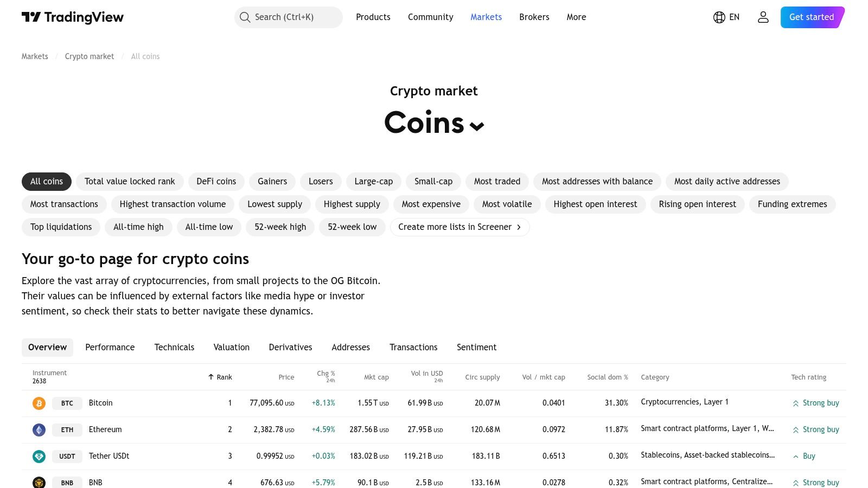Image resolution: width=868 pixels, height=488 pixels.
Task: Go to Markets breadcrumb link
Action: tap(35, 56)
